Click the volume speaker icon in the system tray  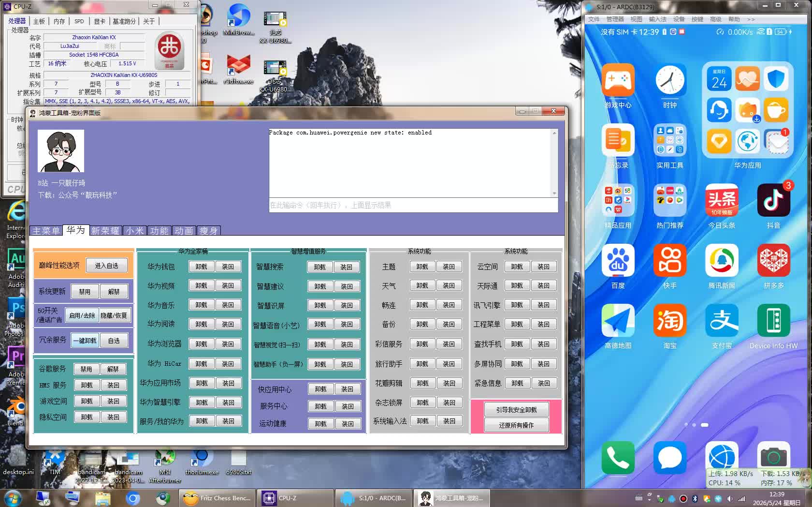(x=730, y=498)
